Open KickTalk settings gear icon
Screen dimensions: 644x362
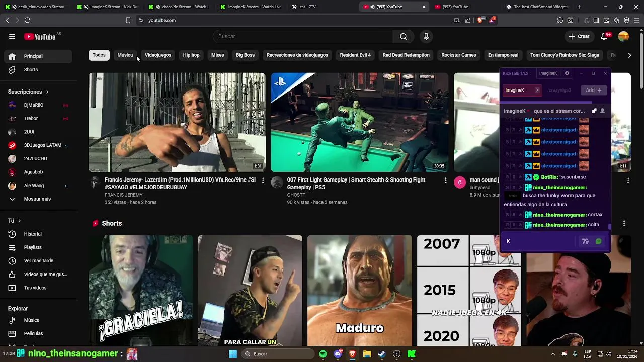tap(567, 73)
